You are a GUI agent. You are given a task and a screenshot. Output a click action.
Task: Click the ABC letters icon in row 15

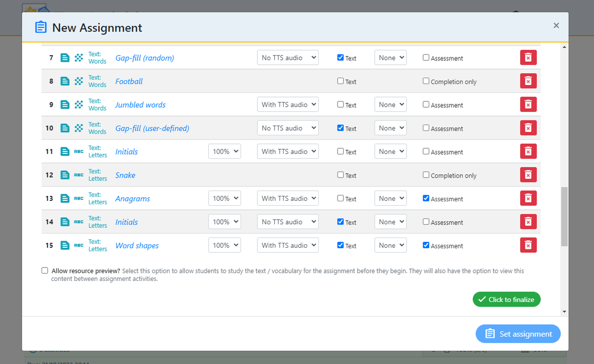point(78,245)
